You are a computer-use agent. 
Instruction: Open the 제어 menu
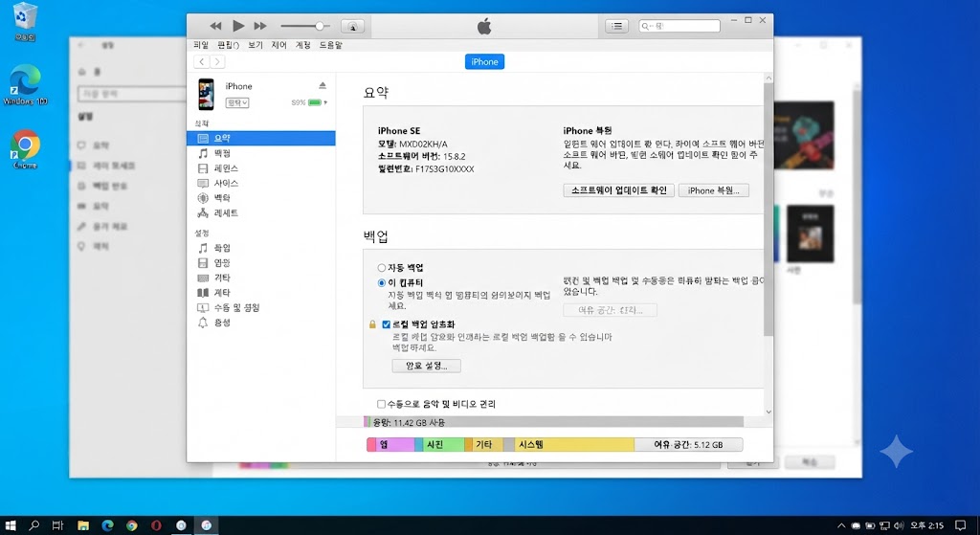click(278, 45)
